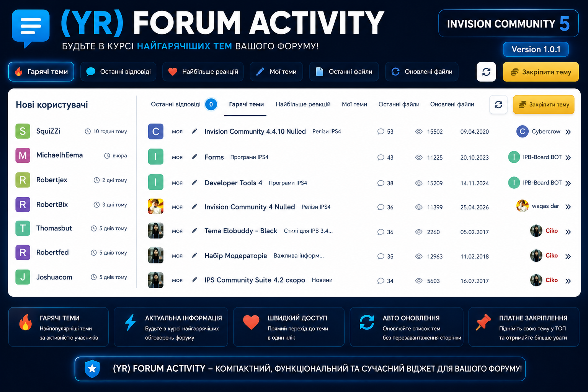Click double chevron in Набір Модераторів row
The image size is (588, 392).
(x=568, y=256)
